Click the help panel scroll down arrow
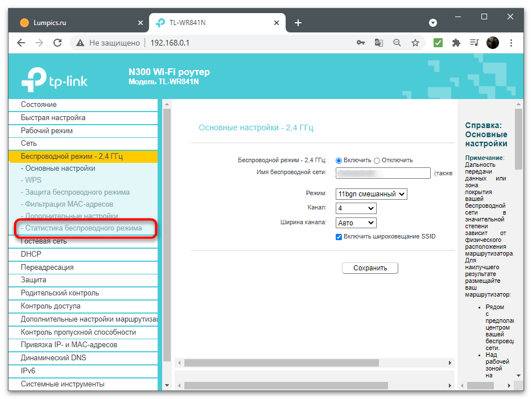The width and height of the screenshot is (532, 399). click(x=518, y=376)
